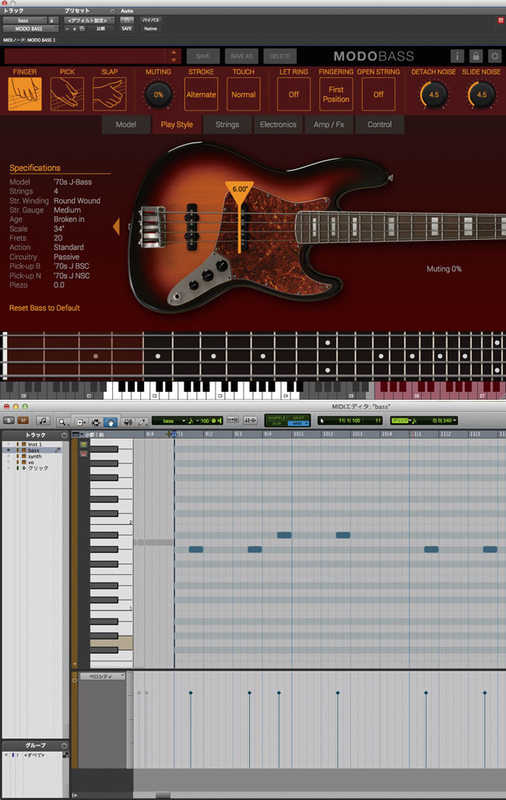This screenshot has width=506, height=800.
Task: Click the DELETE preset button
Action: click(280, 56)
